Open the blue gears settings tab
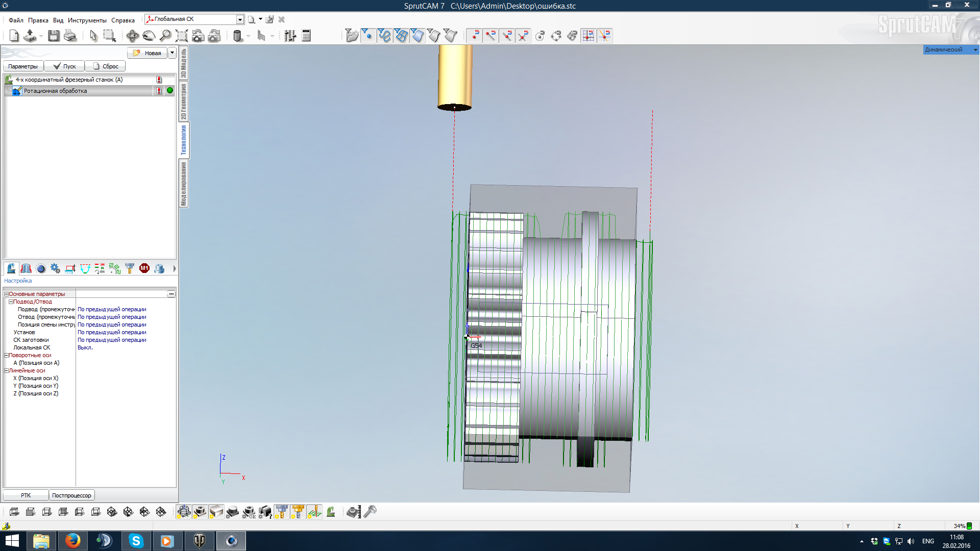Screen dimensions: 980x551 (x=56, y=268)
